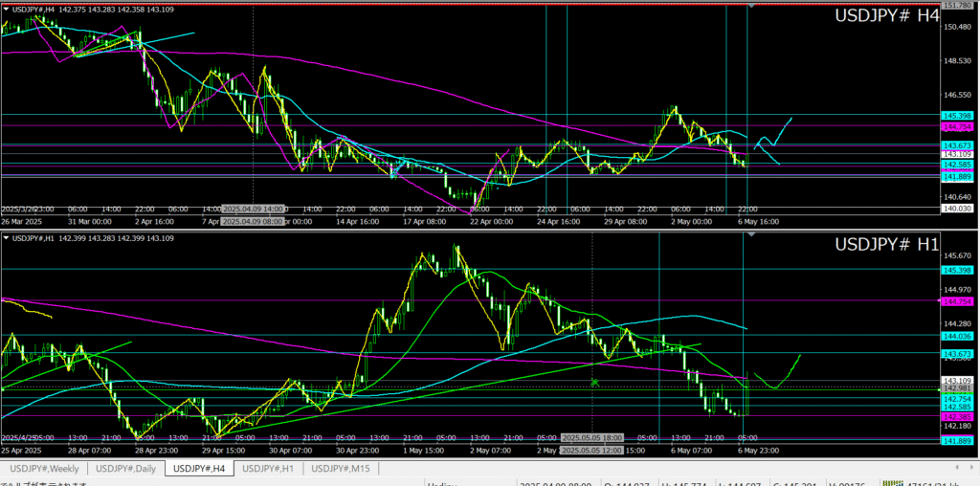Open the USDJPY#,M15 chart tab
980x486 pixels.
tap(342, 468)
